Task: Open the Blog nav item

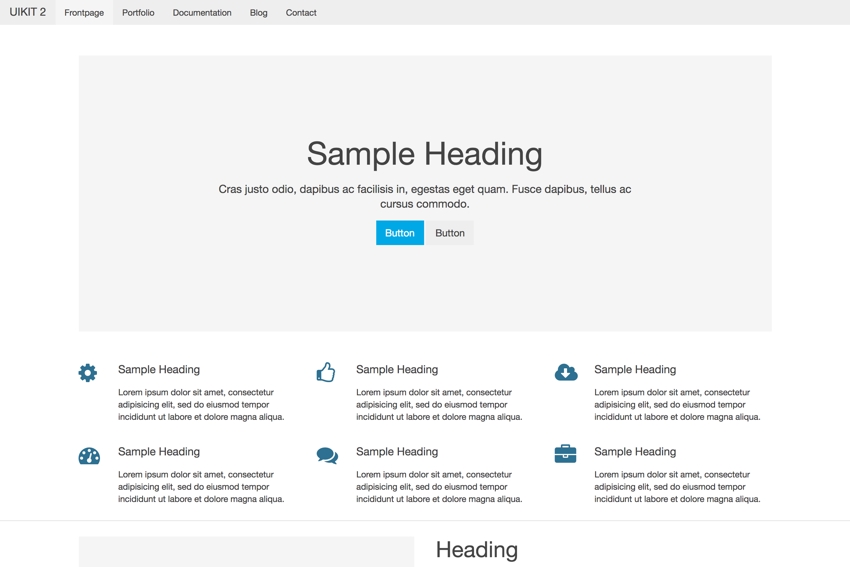Action: [x=259, y=12]
